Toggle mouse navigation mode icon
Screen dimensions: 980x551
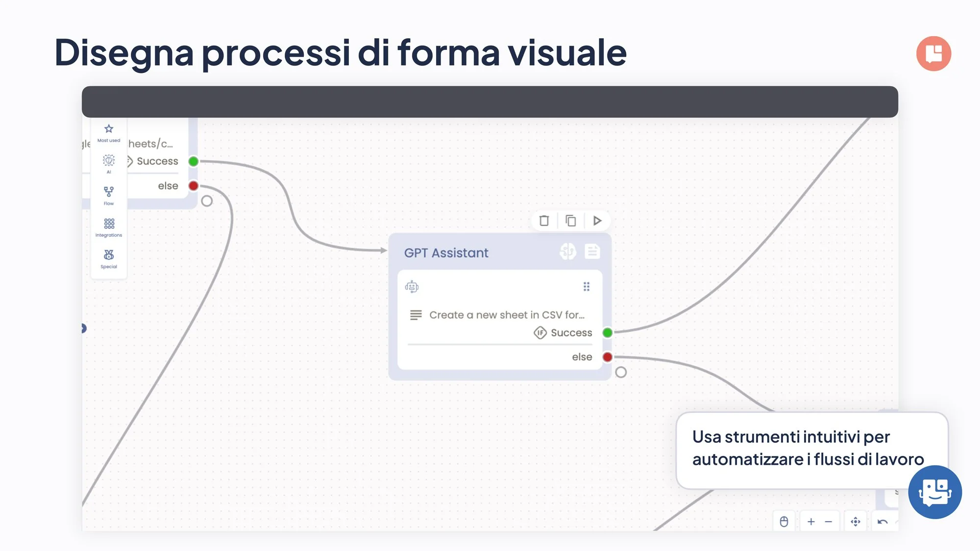click(x=784, y=522)
